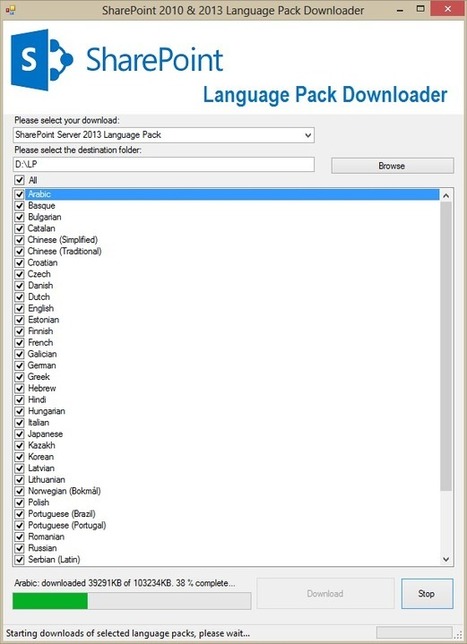Close the downloader window
This screenshot has width=467, height=644.
[446, 9]
